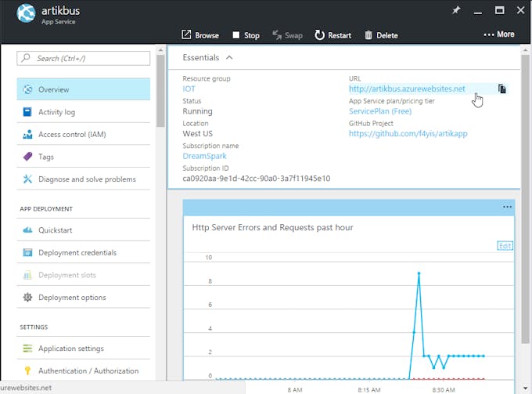This screenshot has width=532, height=394.
Task: Click the Browse button label
Action: [207, 35]
